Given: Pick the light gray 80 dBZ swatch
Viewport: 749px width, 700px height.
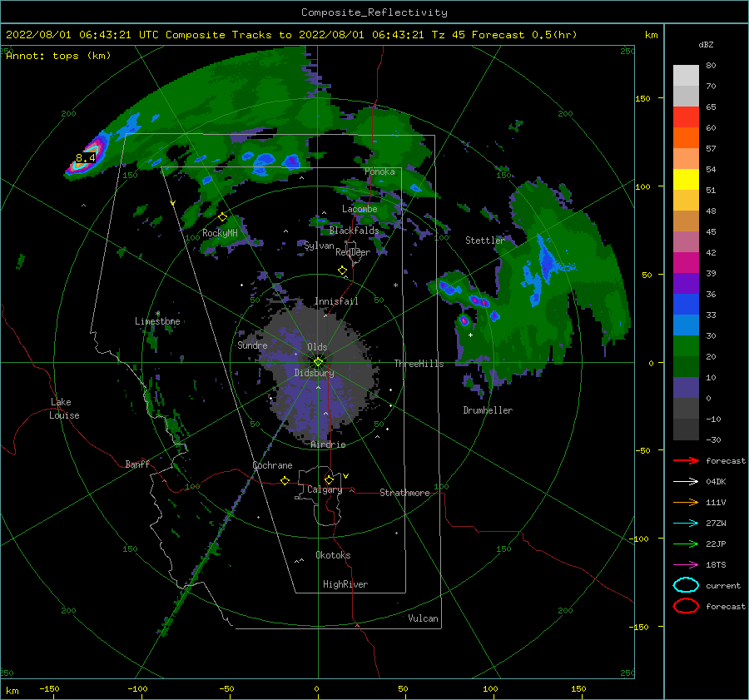Looking at the screenshot, I should (x=686, y=75).
